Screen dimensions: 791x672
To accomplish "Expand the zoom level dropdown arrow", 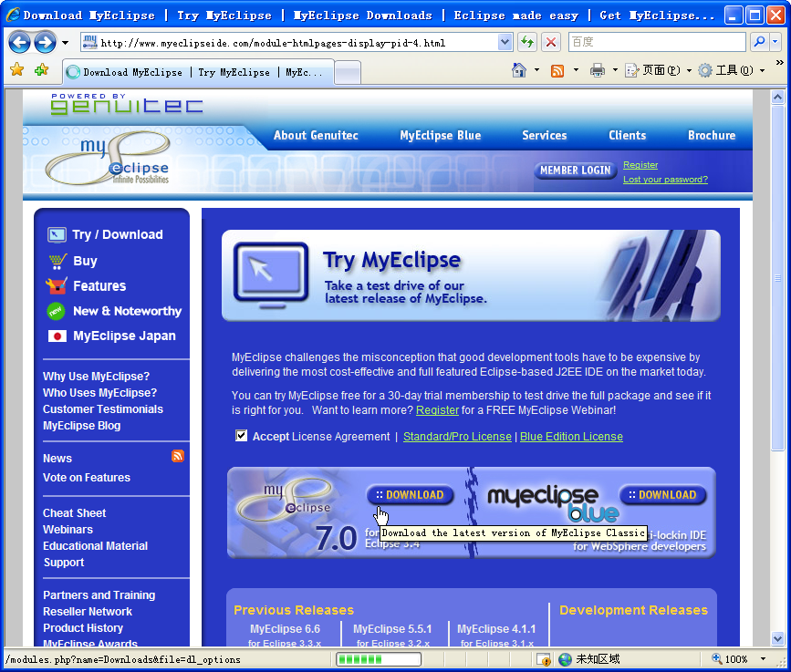I will click(763, 659).
